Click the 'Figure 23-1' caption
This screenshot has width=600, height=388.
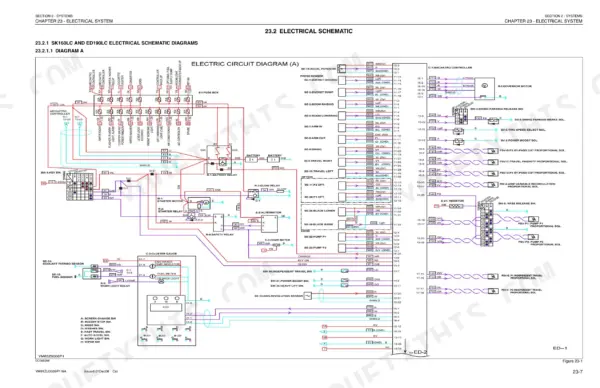pyautogui.click(x=572, y=361)
